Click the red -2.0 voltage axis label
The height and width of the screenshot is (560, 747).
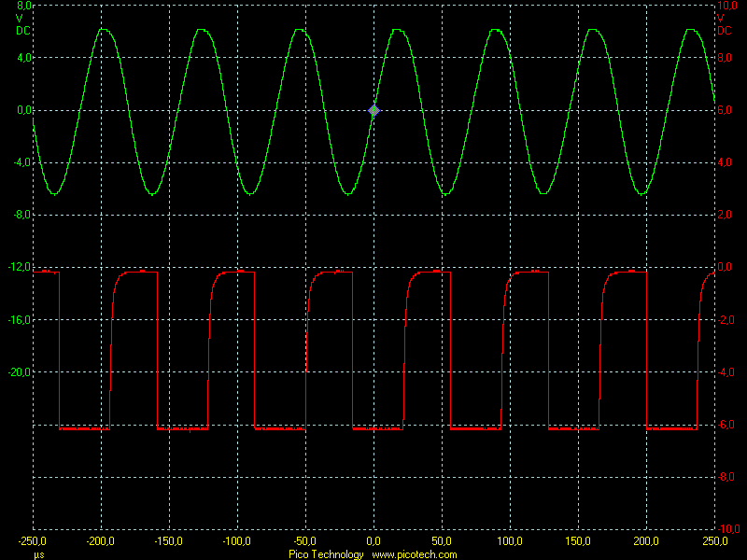point(726,319)
